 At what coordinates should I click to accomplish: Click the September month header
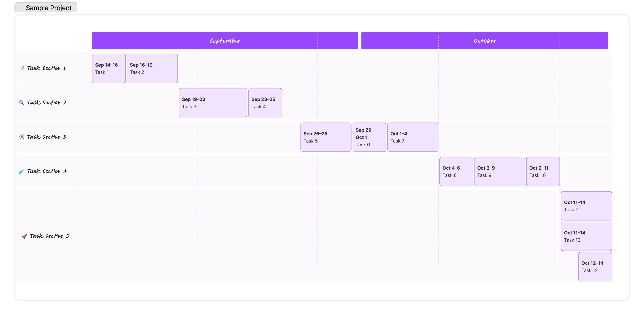click(225, 41)
